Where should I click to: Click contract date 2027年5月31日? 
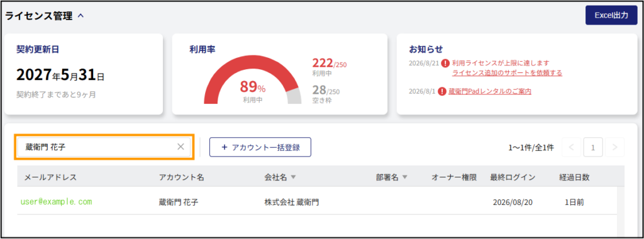coord(60,75)
